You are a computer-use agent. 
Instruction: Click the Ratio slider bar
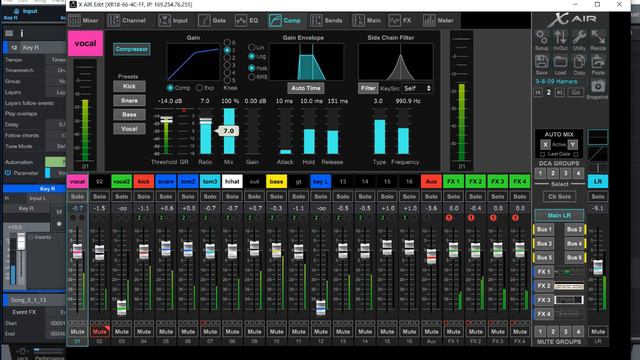tap(205, 131)
